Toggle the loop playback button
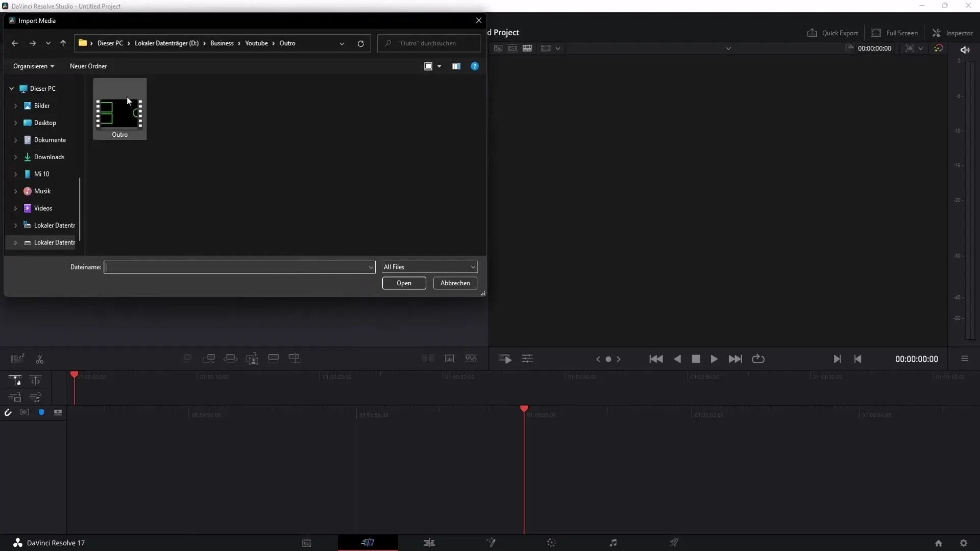The width and height of the screenshot is (980, 551). (x=758, y=359)
